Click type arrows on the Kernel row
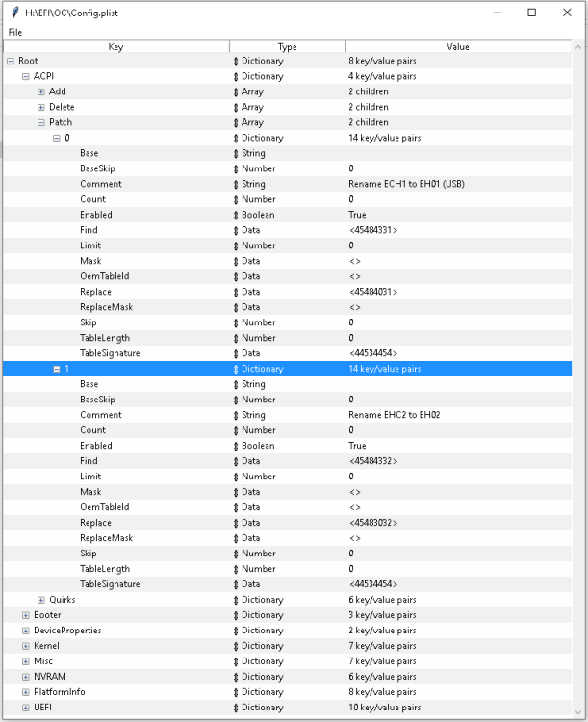 coord(236,646)
